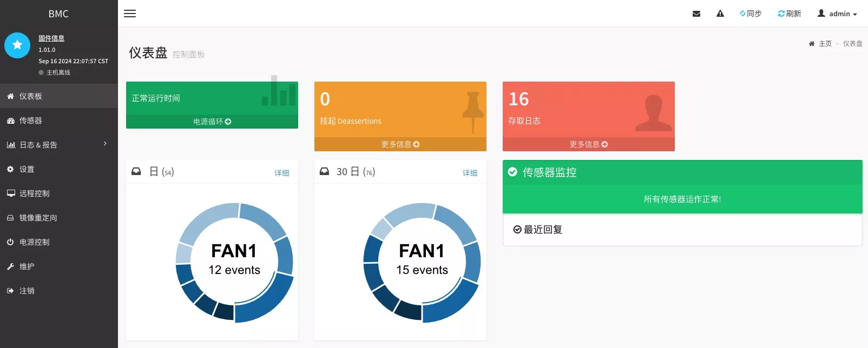Click the inbox icon beside 日 (54)
This screenshot has width=868, height=348.
tap(136, 171)
